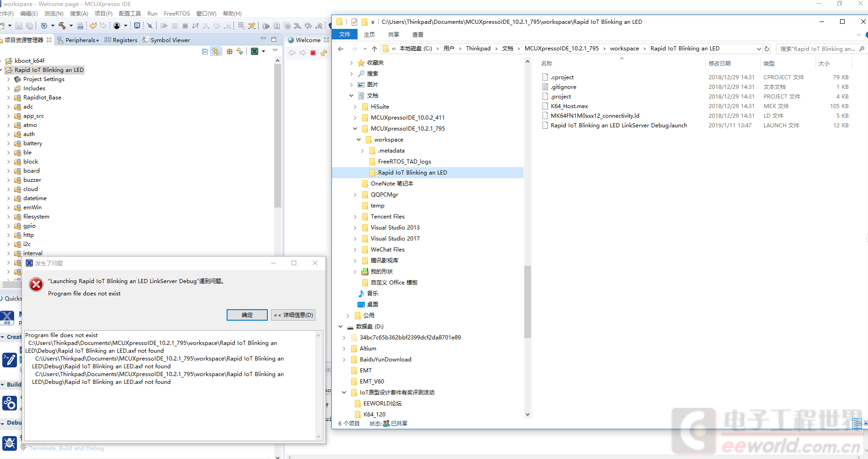Image resolution: width=868 pixels, height=459 pixels.
Task: Click the Save icon in MCUXpresso toolbar
Action: tap(19, 26)
